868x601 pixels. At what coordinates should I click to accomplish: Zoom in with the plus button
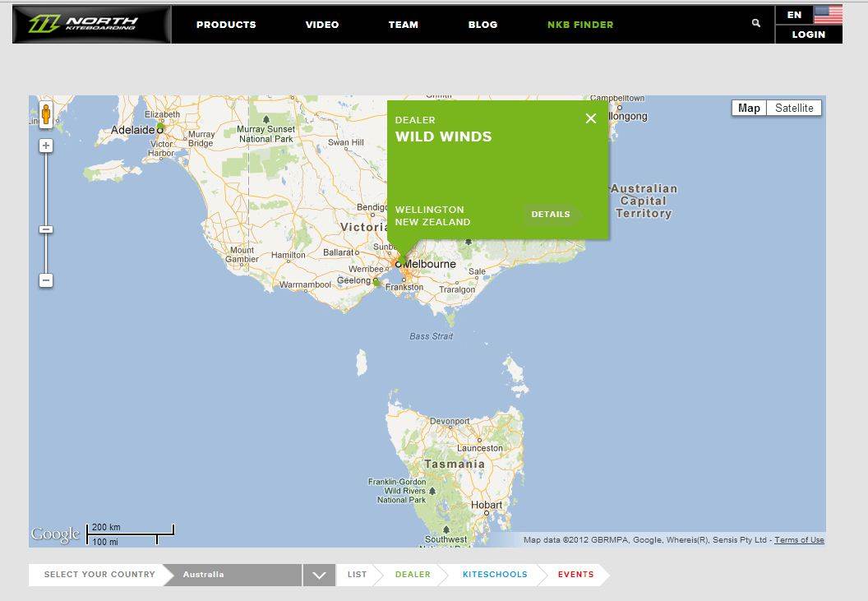pyautogui.click(x=46, y=146)
